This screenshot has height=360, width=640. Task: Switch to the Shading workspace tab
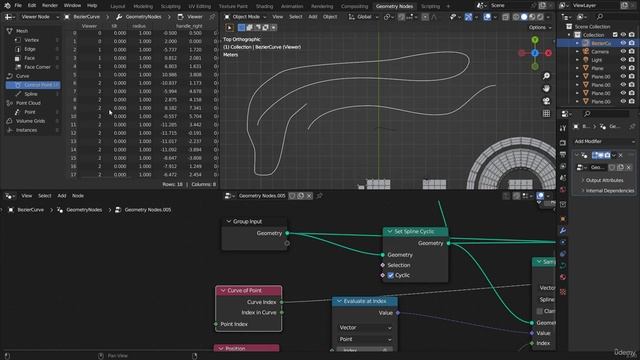264,6
